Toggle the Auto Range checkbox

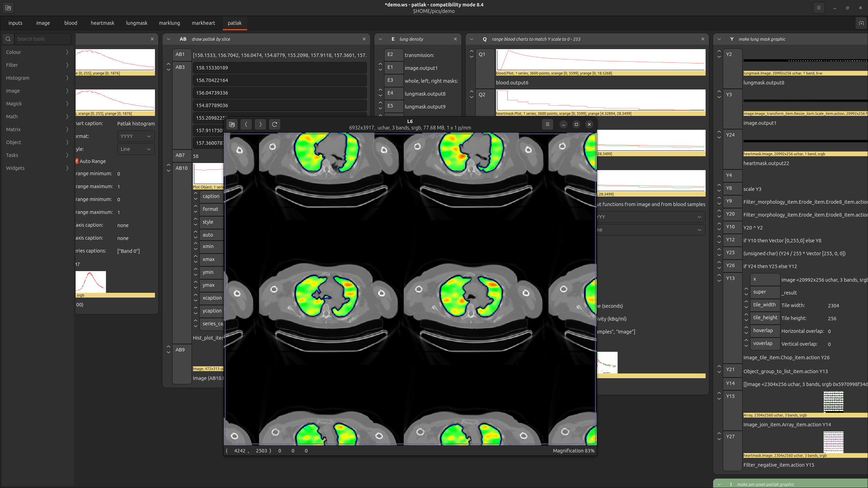(77, 161)
